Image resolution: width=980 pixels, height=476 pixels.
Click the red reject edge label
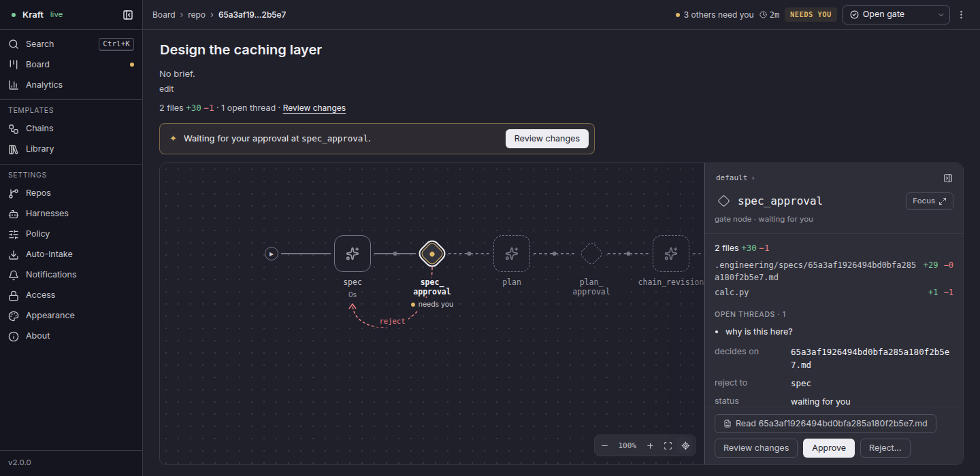pyautogui.click(x=393, y=321)
